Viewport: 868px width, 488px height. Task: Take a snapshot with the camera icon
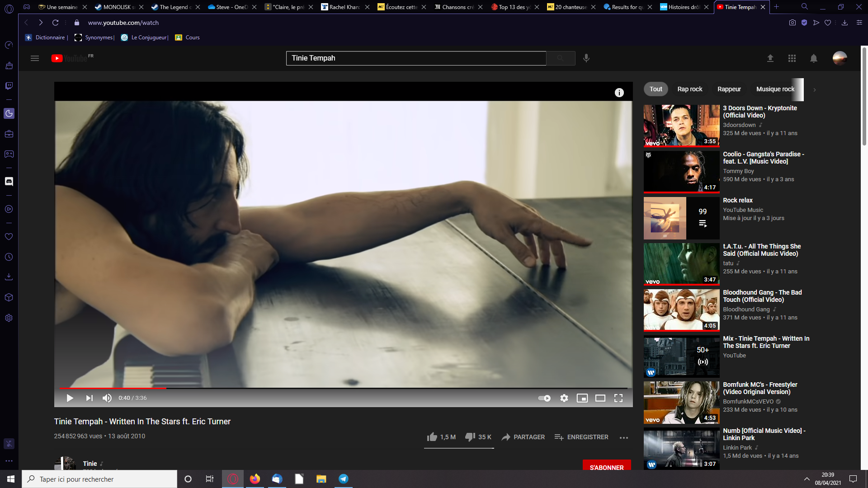point(793,23)
